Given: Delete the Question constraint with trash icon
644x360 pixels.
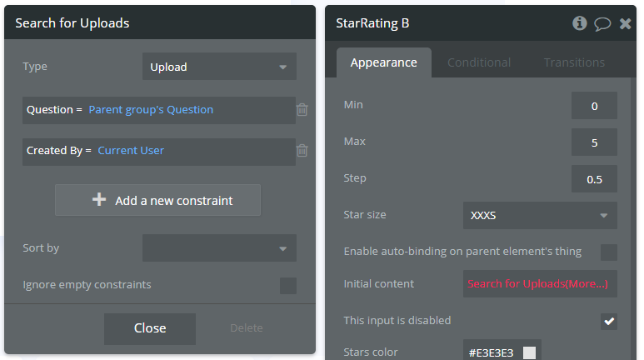Looking at the screenshot, I should pos(302,110).
